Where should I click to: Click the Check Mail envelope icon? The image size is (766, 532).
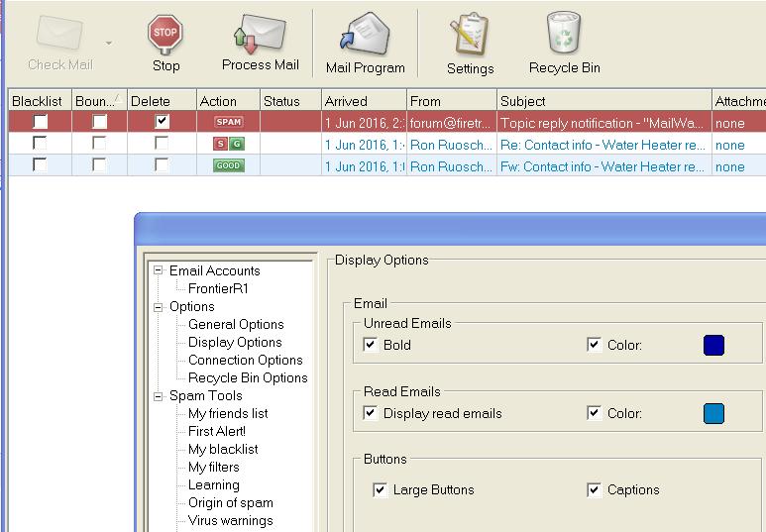coord(59,34)
